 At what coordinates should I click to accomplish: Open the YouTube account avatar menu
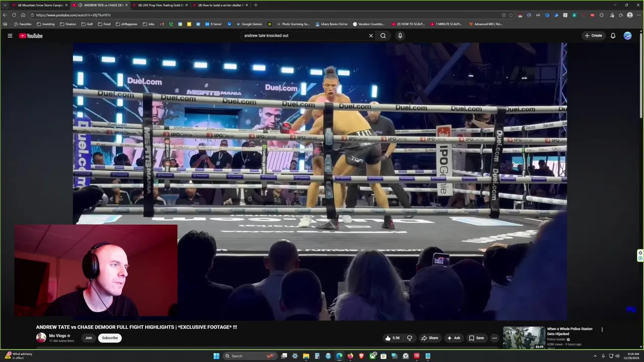627,36
